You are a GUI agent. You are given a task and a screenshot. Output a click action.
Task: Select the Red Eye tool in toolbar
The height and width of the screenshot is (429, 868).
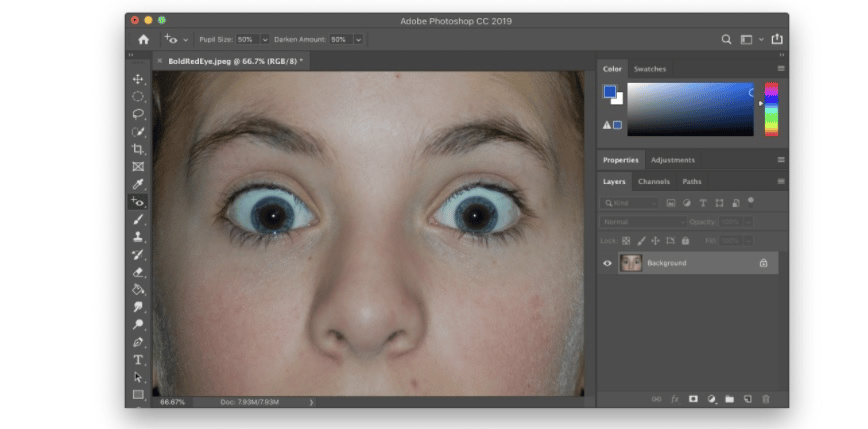pyautogui.click(x=138, y=202)
